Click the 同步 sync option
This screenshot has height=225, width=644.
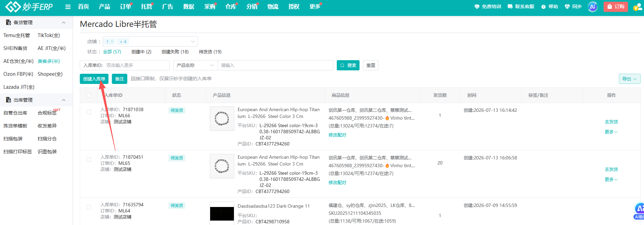click(x=573, y=7)
